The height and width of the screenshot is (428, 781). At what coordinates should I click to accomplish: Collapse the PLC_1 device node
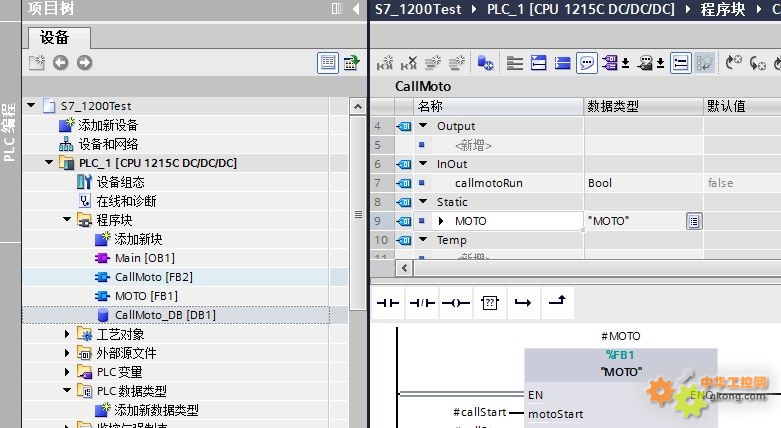(49, 162)
